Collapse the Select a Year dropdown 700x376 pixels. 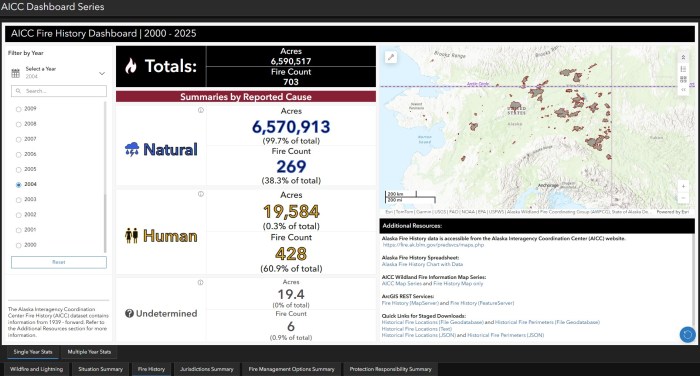point(102,73)
